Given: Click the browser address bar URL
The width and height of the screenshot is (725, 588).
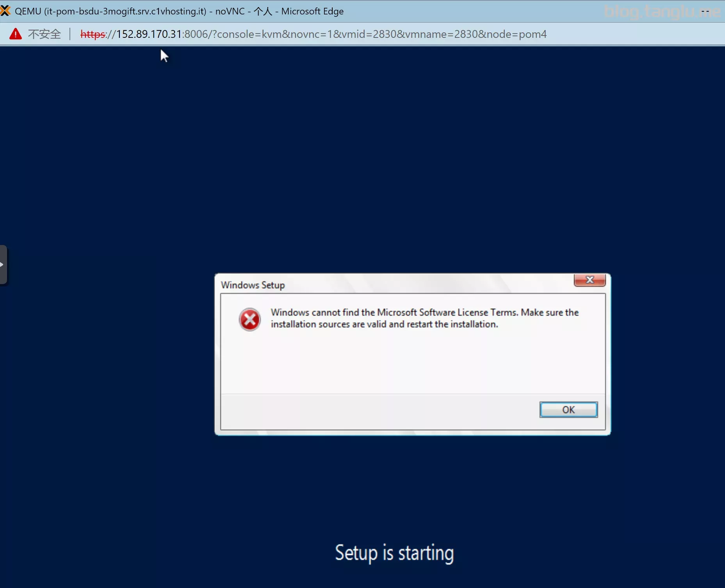Looking at the screenshot, I should click(x=313, y=34).
